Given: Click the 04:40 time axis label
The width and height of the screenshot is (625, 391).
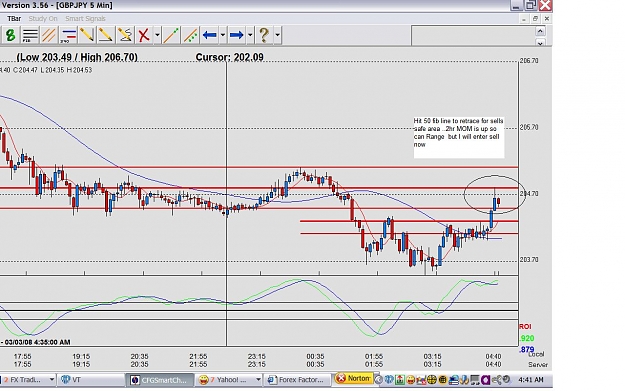Looking at the screenshot, I should tap(493, 356).
